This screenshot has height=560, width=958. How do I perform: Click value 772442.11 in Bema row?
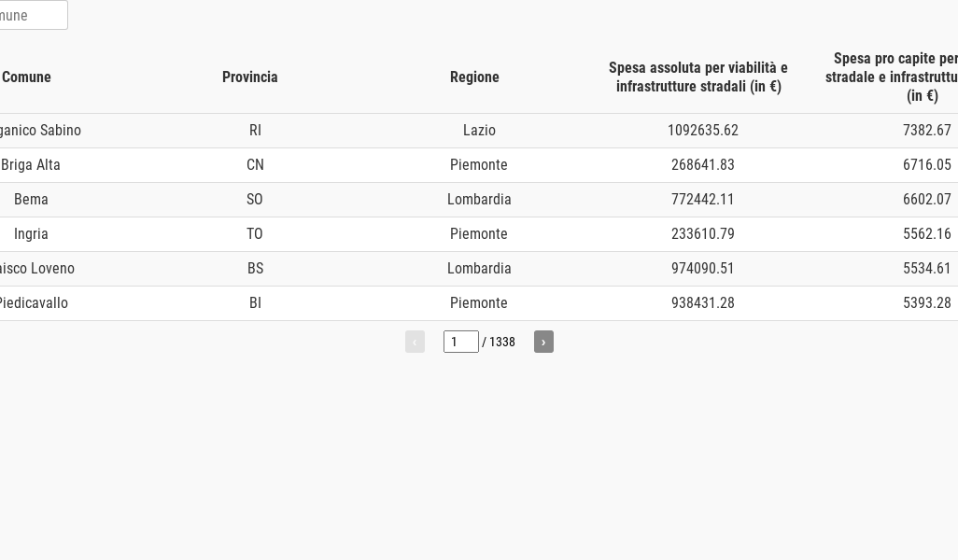click(x=702, y=199)
